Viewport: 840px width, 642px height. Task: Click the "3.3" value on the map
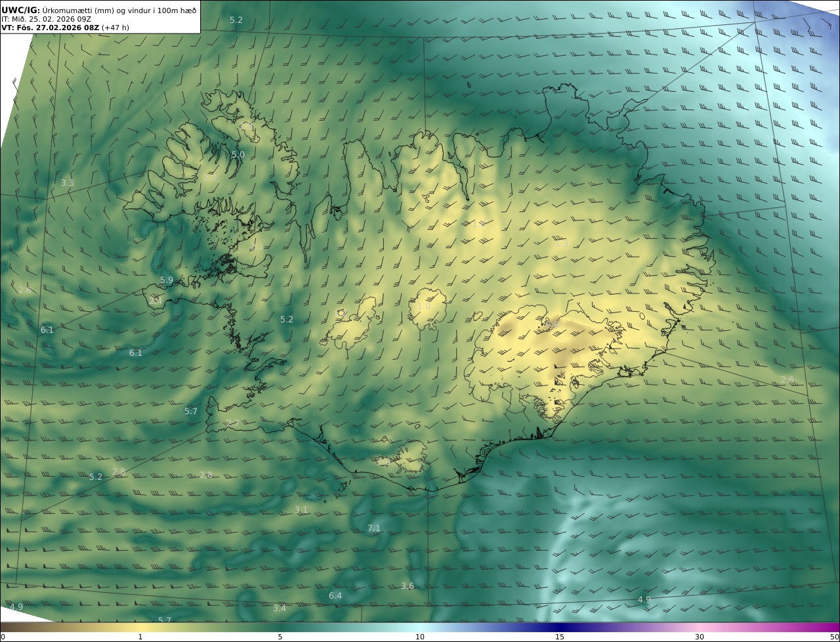pyautogui.click(x=68, y=182)
